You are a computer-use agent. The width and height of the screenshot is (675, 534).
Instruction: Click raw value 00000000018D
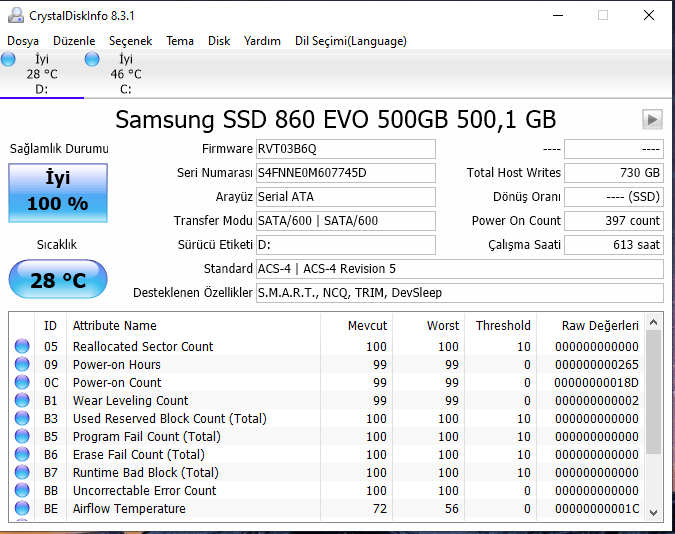click(596, 382)
